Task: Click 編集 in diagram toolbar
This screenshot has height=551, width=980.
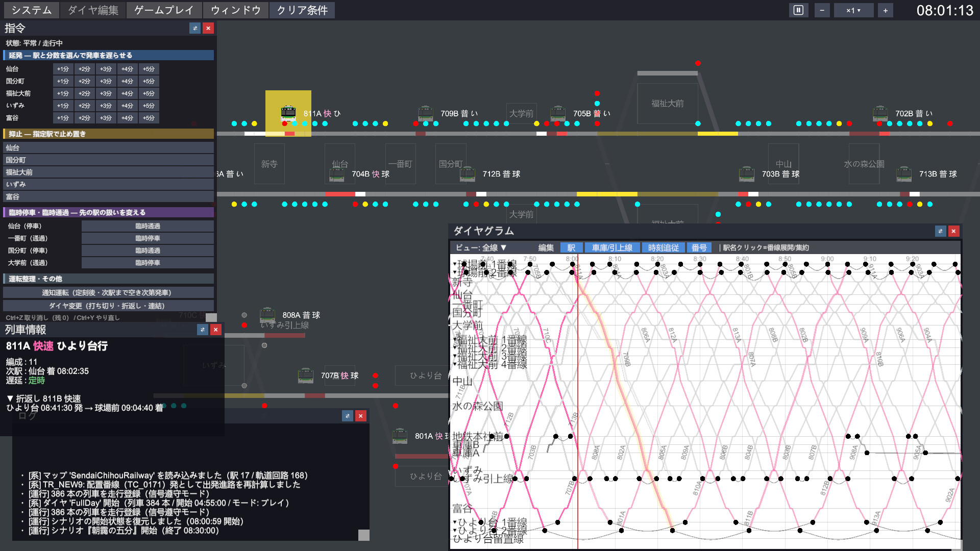Action: coord(546,247)
